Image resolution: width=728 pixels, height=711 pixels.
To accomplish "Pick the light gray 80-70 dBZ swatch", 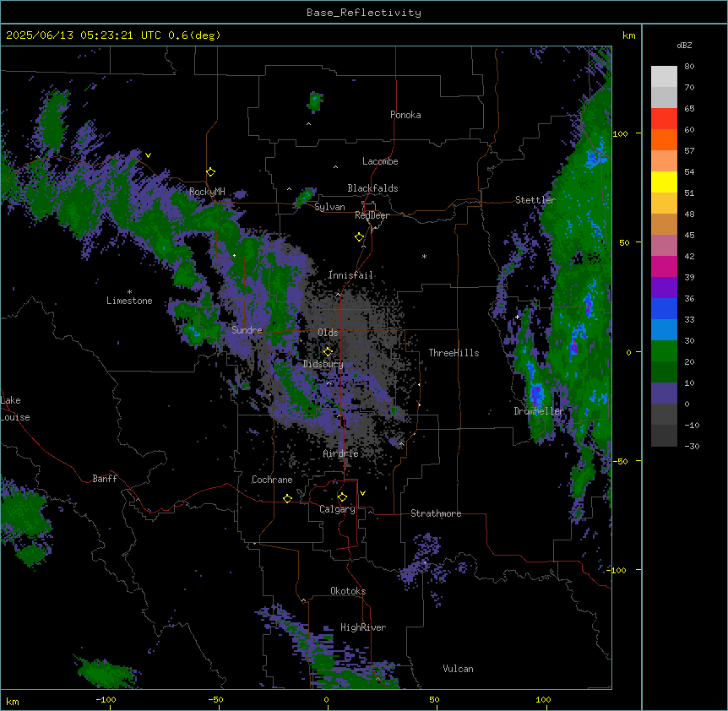I will click(664, 77).
